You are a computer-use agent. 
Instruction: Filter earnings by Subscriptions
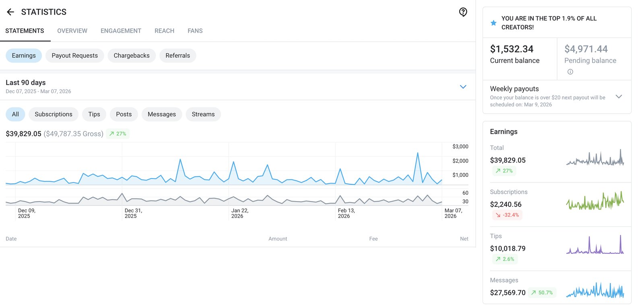[x=54, y=114]
